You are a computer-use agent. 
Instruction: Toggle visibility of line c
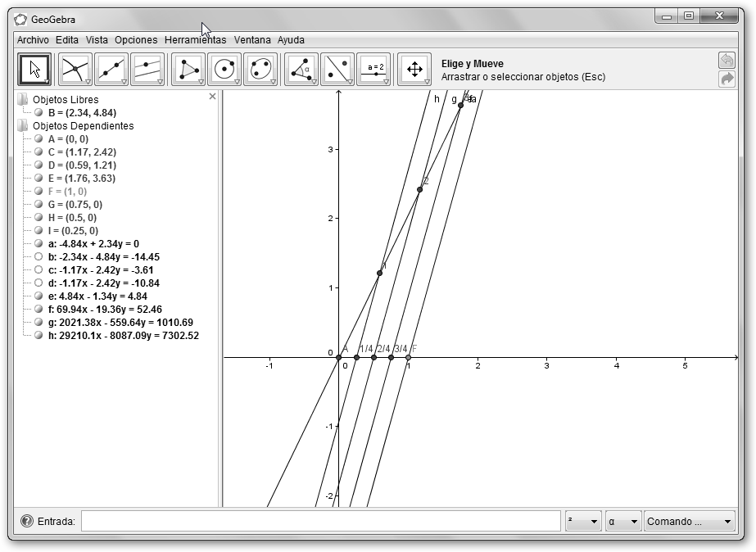pos(38,270)
